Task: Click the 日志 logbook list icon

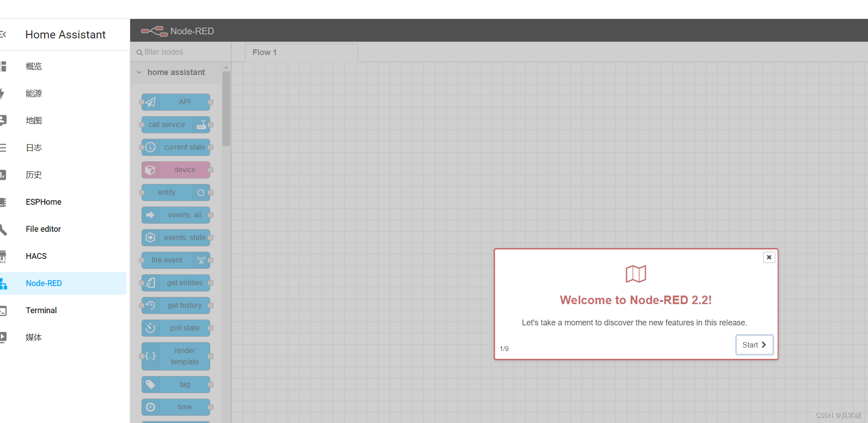Action: point(3,148)
